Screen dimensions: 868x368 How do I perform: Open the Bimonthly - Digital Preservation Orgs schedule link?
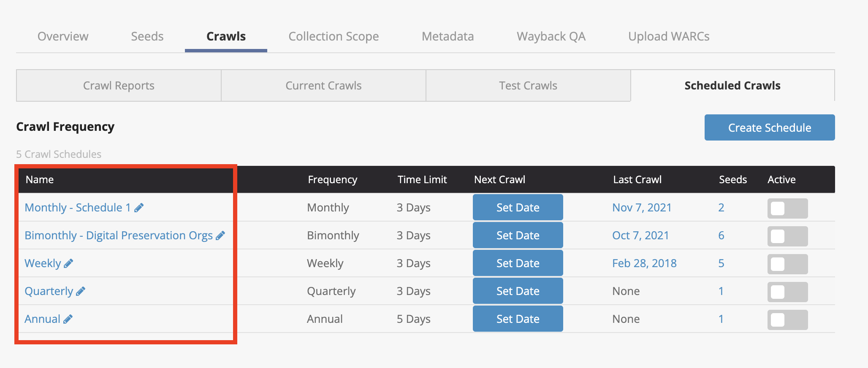point(119,235)
